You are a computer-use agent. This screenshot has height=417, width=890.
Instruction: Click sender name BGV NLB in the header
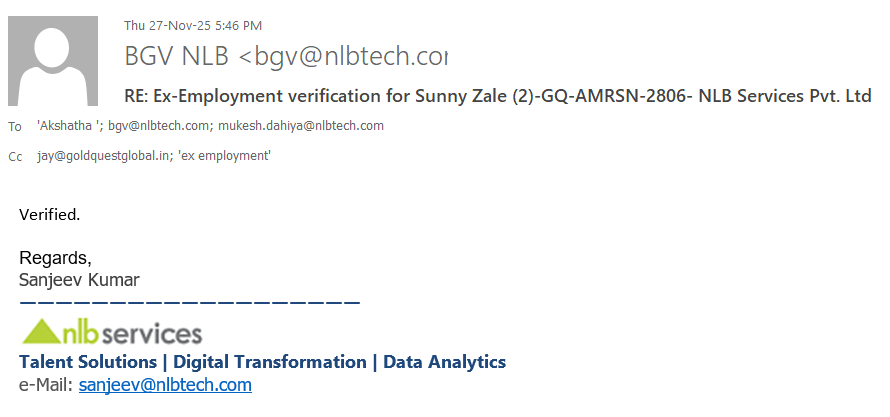coord(177,56)
